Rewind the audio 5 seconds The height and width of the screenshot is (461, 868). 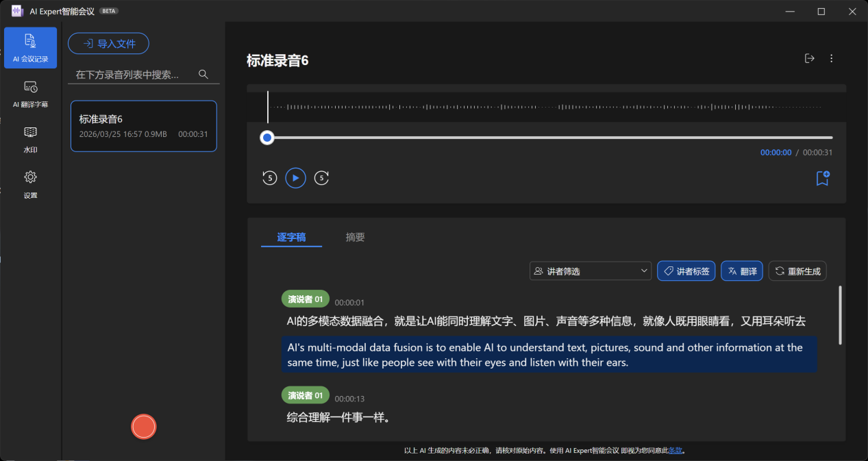point(269,178)
